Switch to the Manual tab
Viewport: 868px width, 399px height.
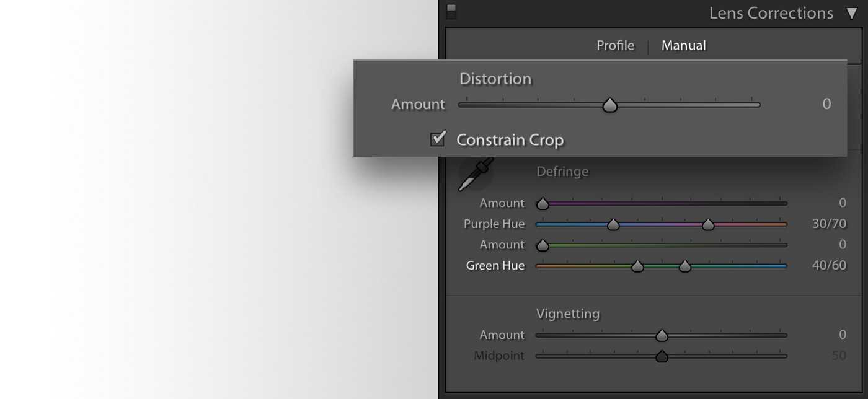pyautogui.click(x=683, y=45)
